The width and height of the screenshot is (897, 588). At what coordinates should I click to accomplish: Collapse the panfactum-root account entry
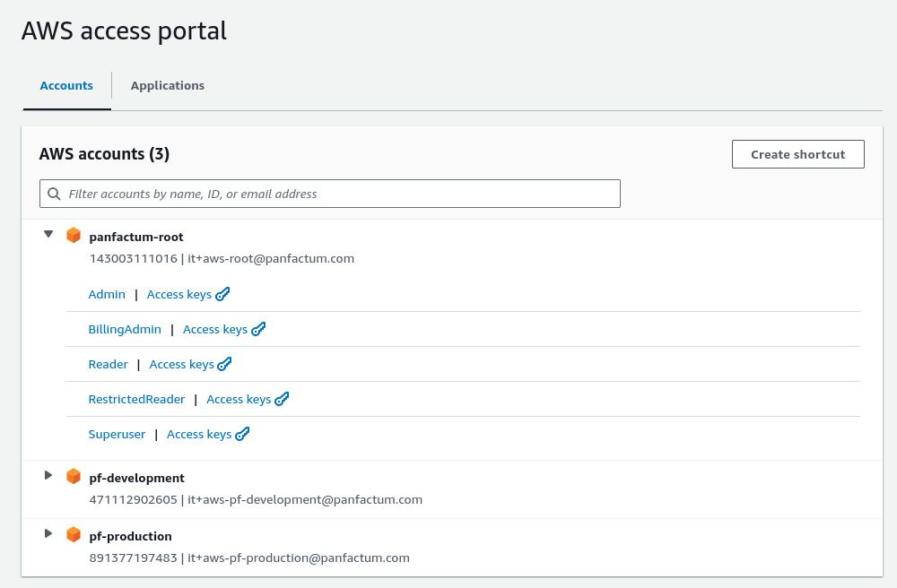(48, 233)
